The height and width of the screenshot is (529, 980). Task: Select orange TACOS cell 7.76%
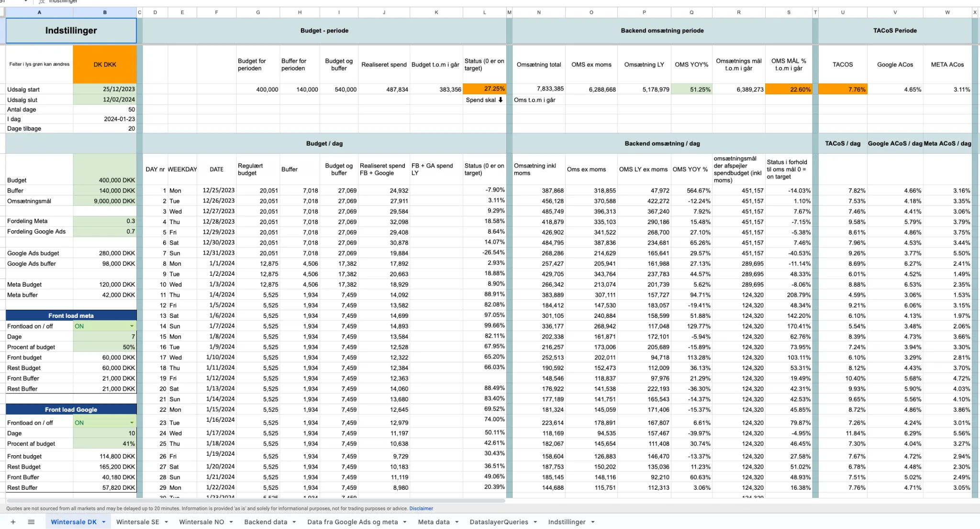(843, 89)
